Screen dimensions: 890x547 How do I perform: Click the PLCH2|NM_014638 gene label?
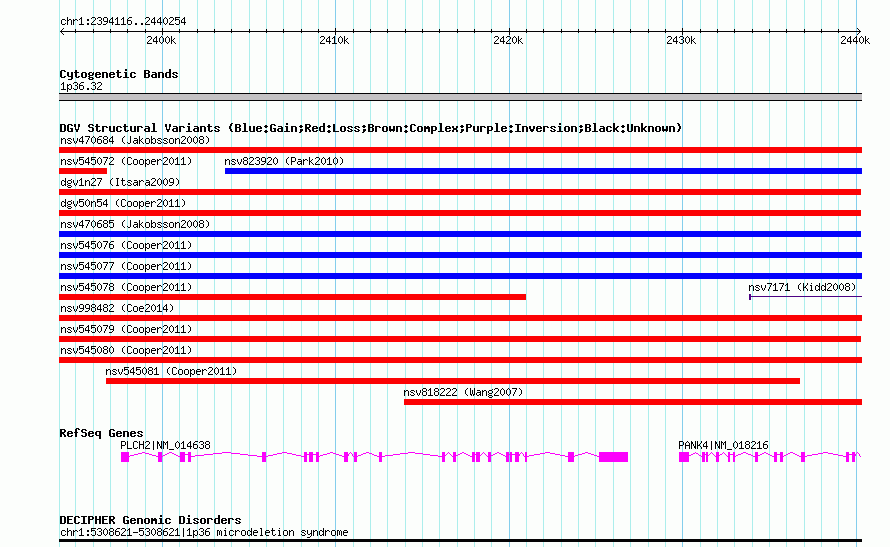(x=165, y=445)
